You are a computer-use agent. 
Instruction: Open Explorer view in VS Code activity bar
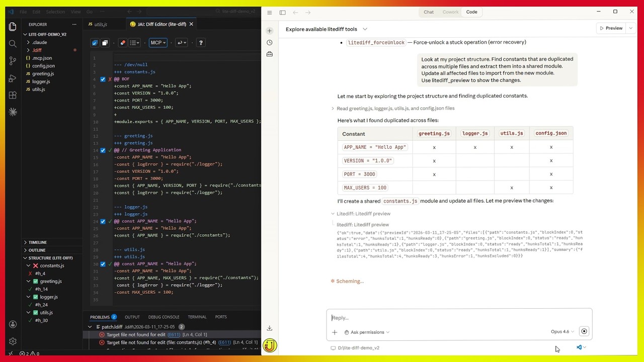coord(13,27)
